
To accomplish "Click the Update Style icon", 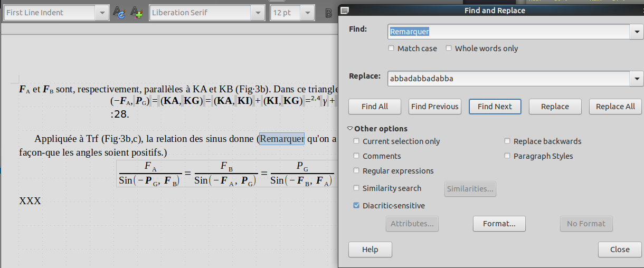I will point(119,13).
